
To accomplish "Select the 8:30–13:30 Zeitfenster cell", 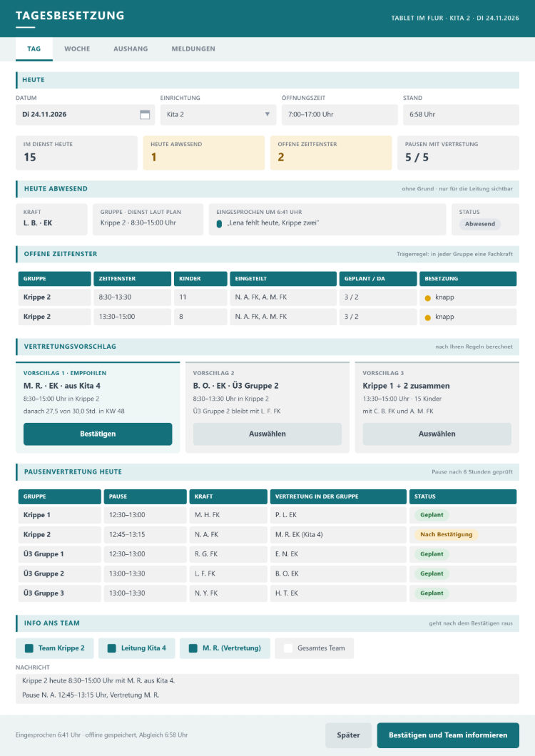I will click(132, 297).
